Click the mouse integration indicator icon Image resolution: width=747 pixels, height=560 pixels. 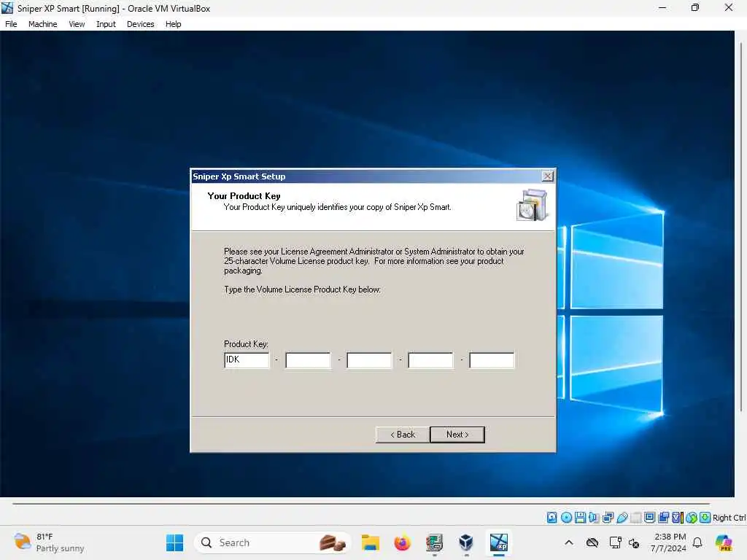tap(692, 518)
